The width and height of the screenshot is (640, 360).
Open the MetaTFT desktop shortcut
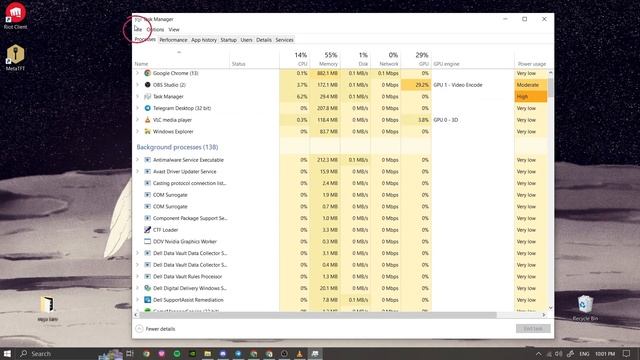[15, 57]
